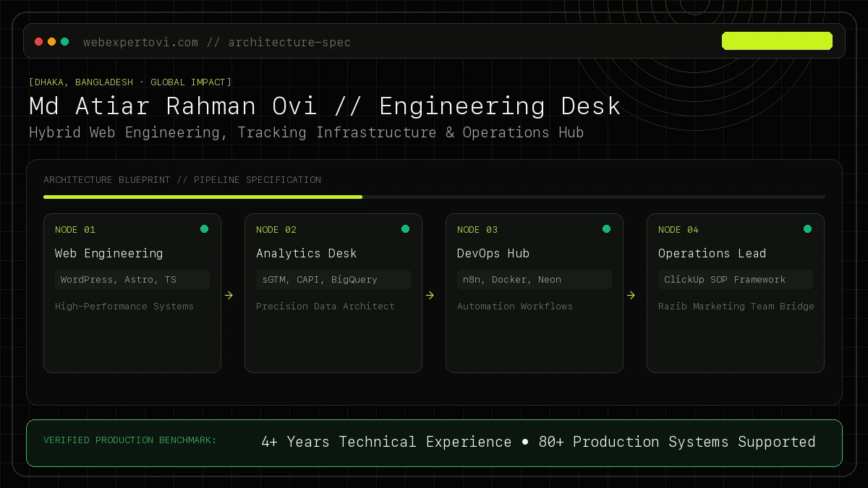Click the Automation Workflows text
The height and width of the screenshot is (488, 868).
tap(515, 307)
